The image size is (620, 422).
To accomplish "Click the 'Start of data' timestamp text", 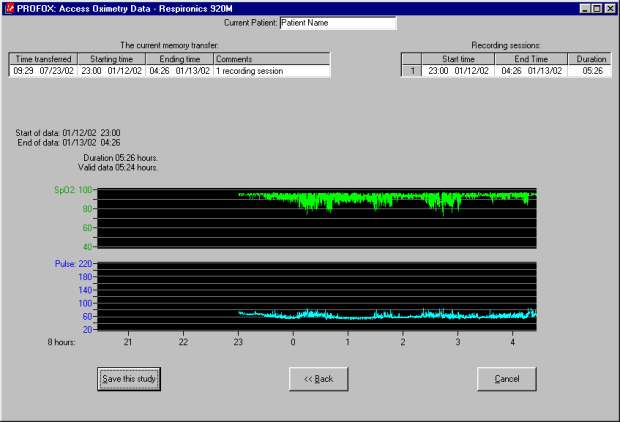I will [68, 132].
